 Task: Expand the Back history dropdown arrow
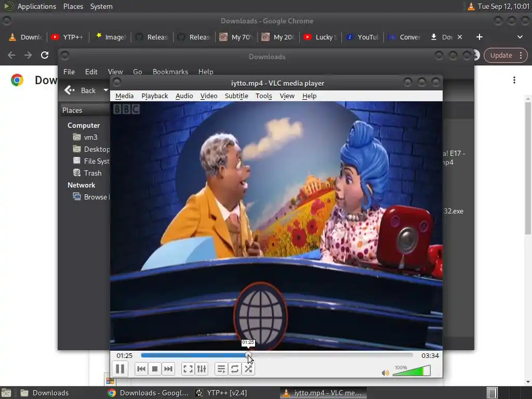pyautogui.click(x=105, y=90)
